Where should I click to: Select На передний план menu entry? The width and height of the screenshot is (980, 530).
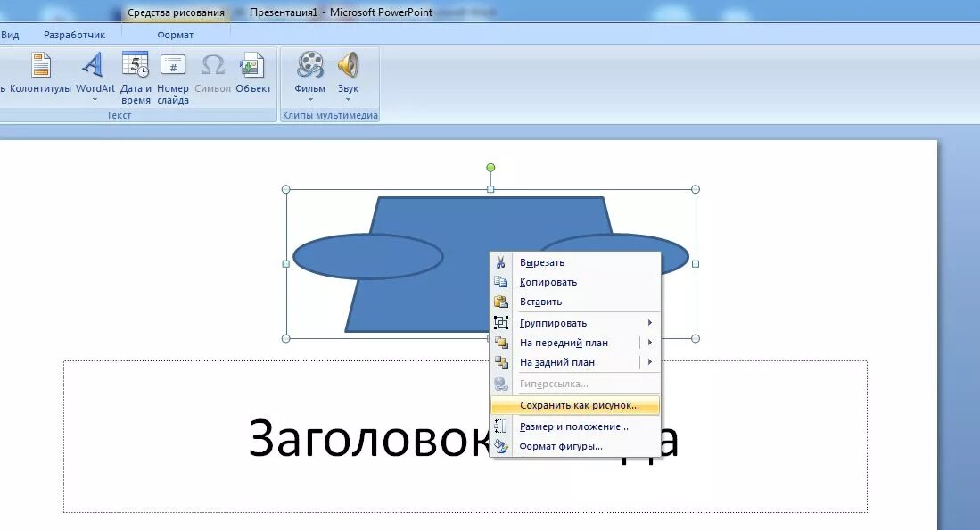click(x=575, y=343)
